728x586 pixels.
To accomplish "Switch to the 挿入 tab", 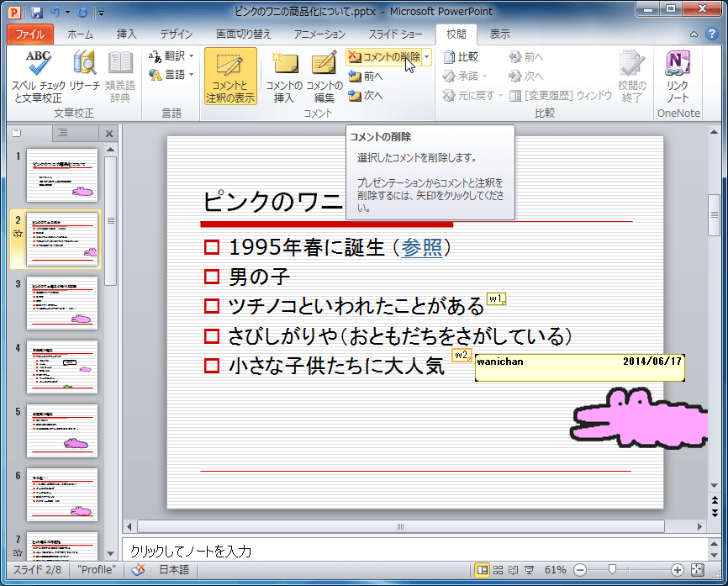I will [126, 34].
